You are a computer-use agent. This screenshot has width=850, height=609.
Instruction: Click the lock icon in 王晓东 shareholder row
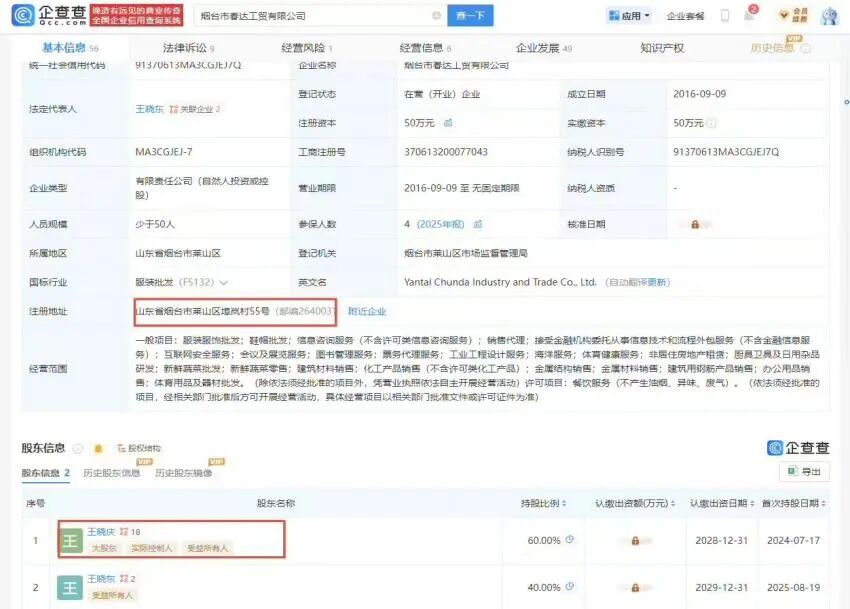coord(635,588)
